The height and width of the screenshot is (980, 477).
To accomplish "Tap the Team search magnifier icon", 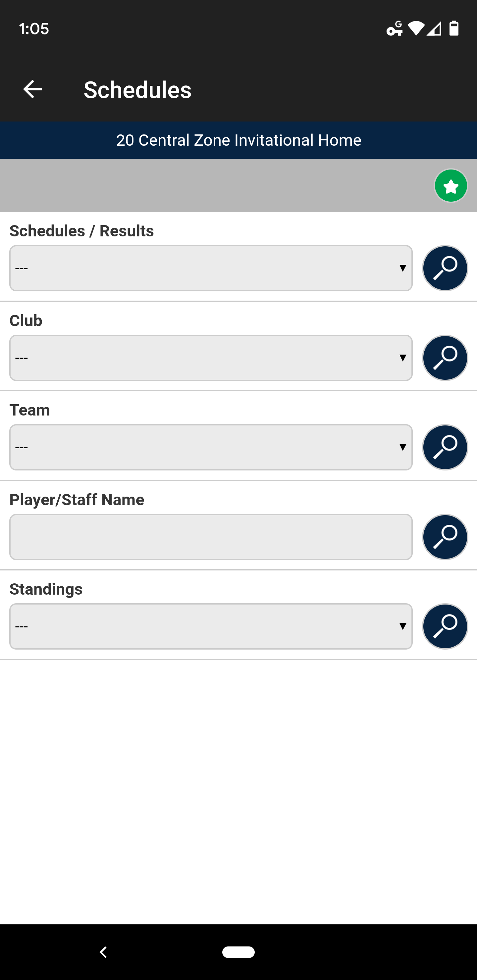I will 445,447.
